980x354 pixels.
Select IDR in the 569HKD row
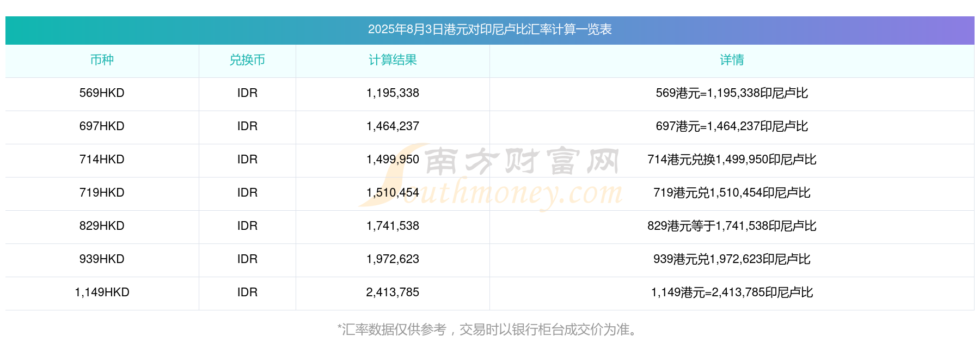click(247, 93)
